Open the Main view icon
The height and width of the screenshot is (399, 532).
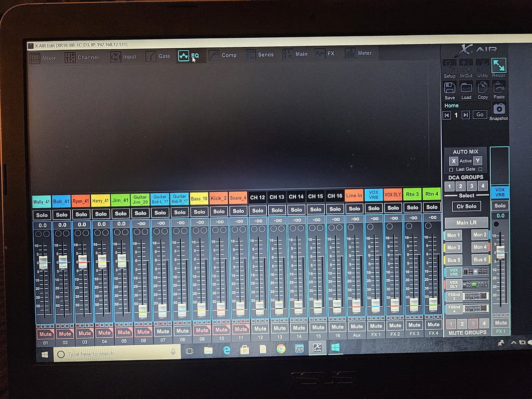pyautogui.click(x=288, y=54)
